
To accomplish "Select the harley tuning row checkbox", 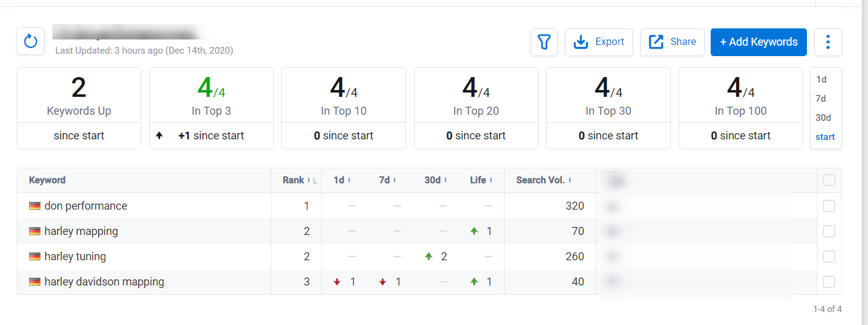I will [x=829, y=257].
